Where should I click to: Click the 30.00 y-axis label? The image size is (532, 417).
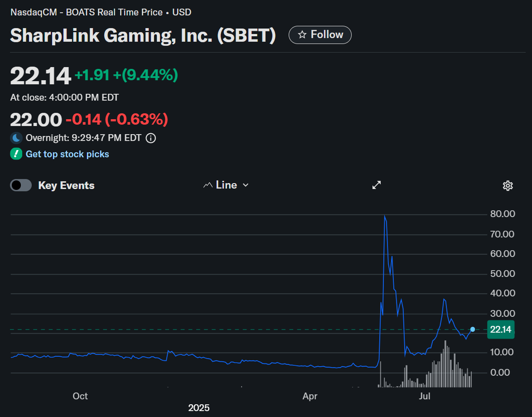point(503,313)
